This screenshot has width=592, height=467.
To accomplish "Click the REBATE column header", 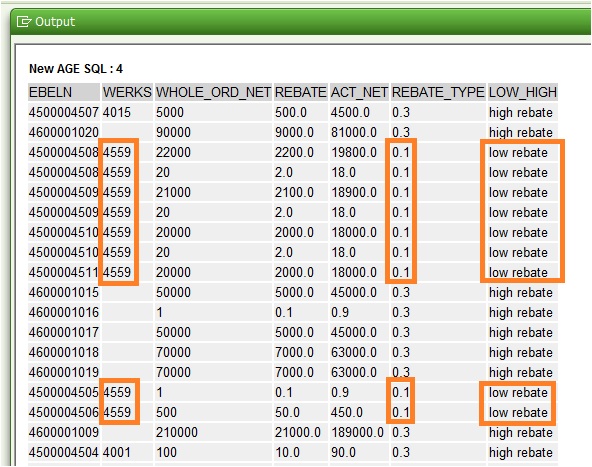I will [301, 92].
